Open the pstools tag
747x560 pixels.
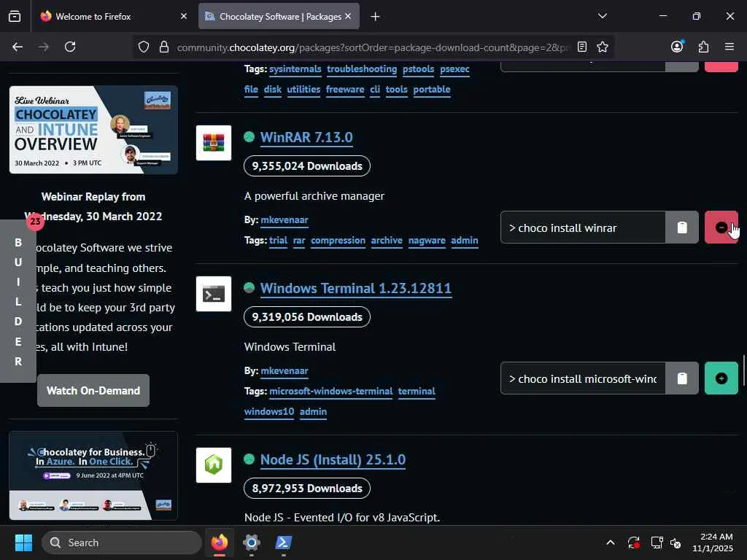click(418, 69)
